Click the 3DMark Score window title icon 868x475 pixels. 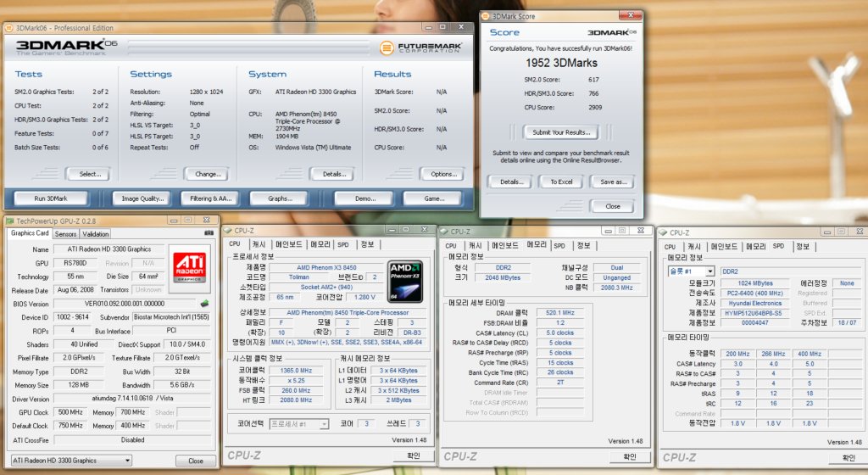(486, 17)
